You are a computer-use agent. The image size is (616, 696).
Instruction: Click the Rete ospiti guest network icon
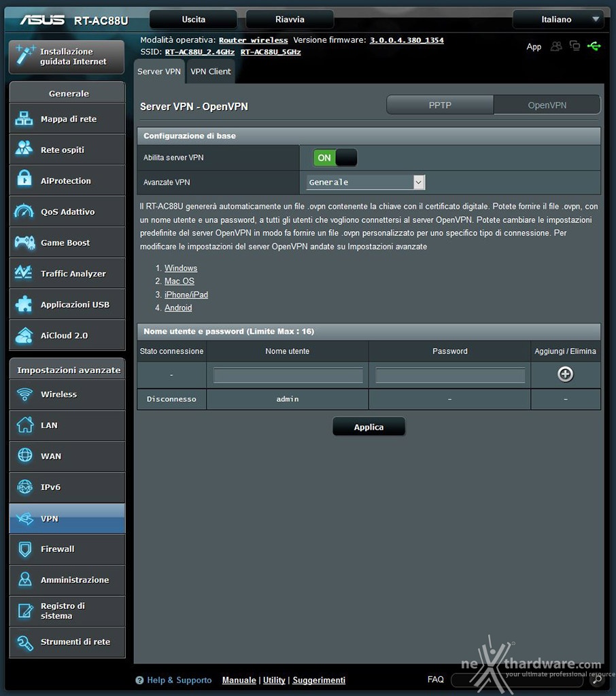click(24, 149)
